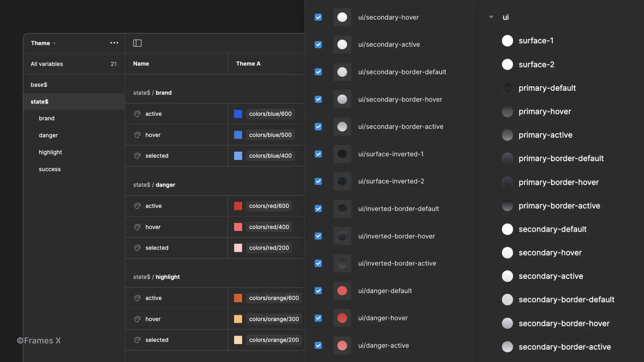The width and height of the screenshot is (644, 362).
Task: Click orange swatch for colors/orange/200
Action: [x=238, y=340]
